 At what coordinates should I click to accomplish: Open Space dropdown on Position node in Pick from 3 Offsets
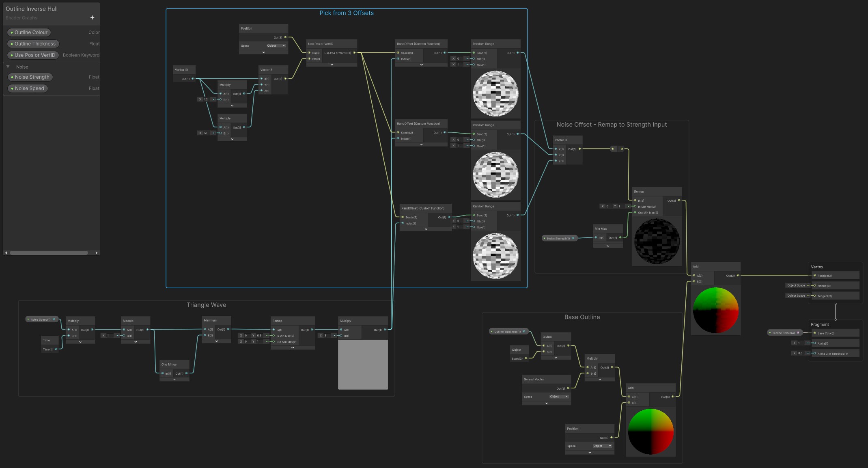click(276, 45)
